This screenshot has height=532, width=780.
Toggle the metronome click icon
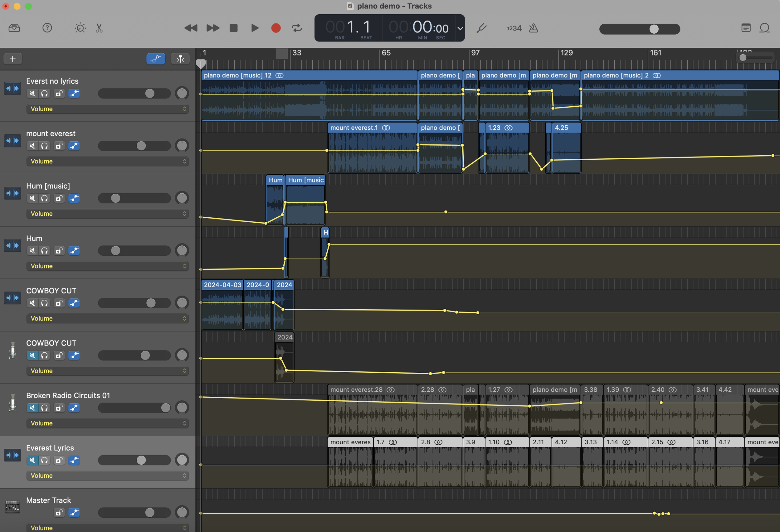[x=533, y=28]
